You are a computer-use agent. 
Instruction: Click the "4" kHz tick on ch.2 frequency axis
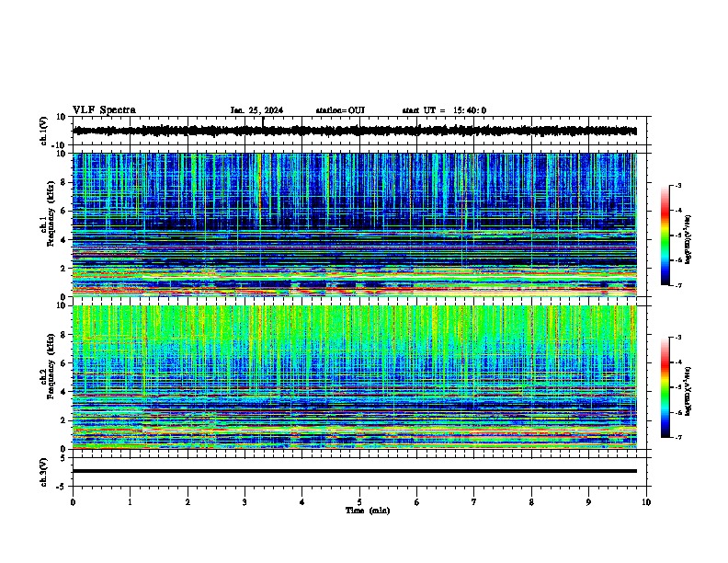63,392
